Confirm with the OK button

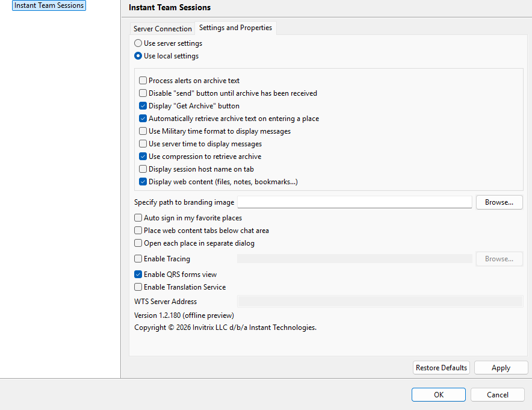click(x=439, y=395)
